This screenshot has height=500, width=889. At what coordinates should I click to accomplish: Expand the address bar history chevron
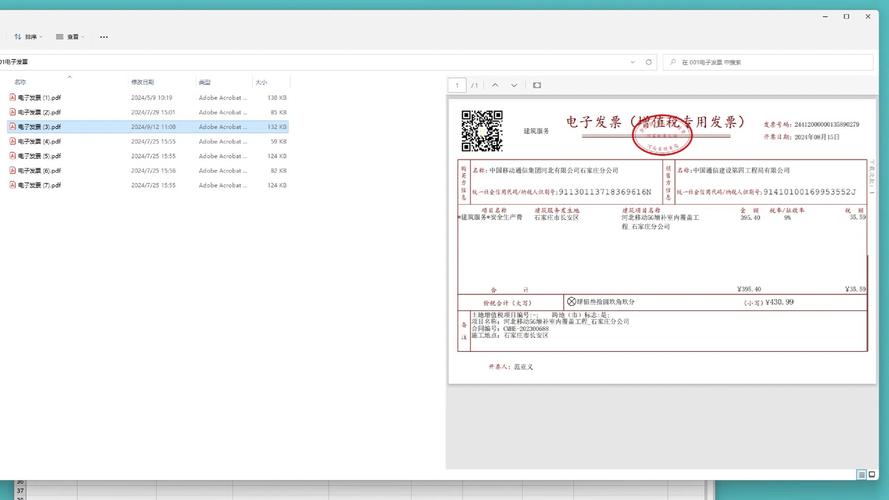click(x=633, y=62)
